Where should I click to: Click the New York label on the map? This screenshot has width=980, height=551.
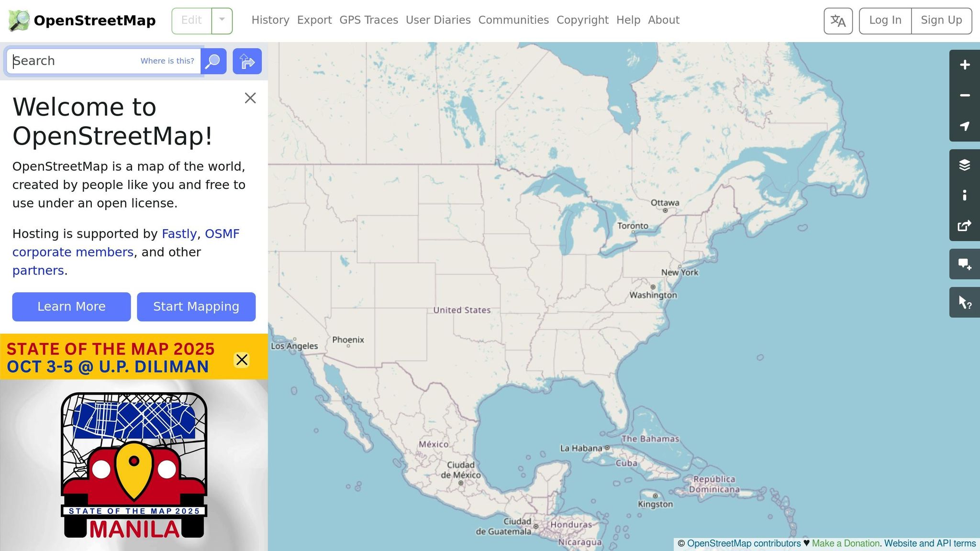(679, 272)
